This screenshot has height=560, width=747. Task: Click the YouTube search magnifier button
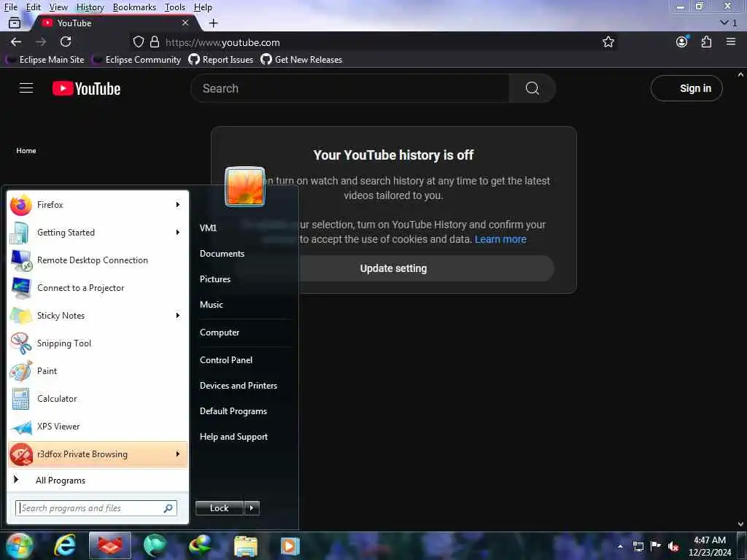click(x=532, y=88)
